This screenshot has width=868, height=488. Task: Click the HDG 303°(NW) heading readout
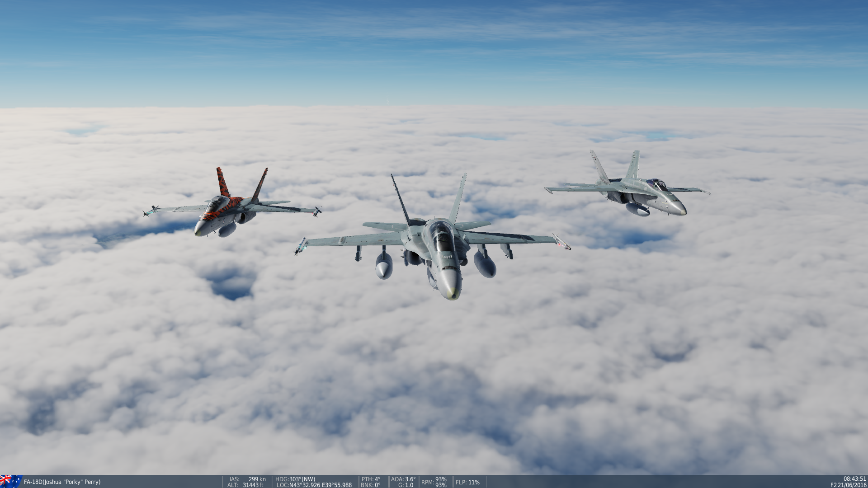point(295,479)
